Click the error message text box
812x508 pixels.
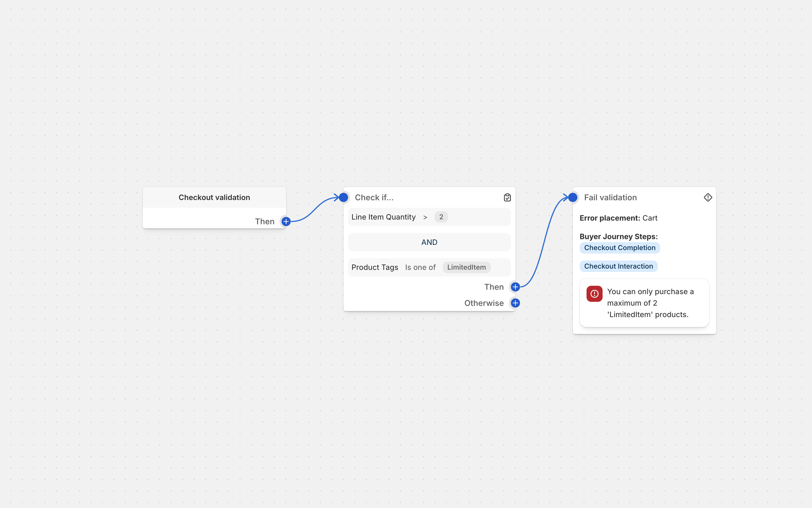click(650, 303)
